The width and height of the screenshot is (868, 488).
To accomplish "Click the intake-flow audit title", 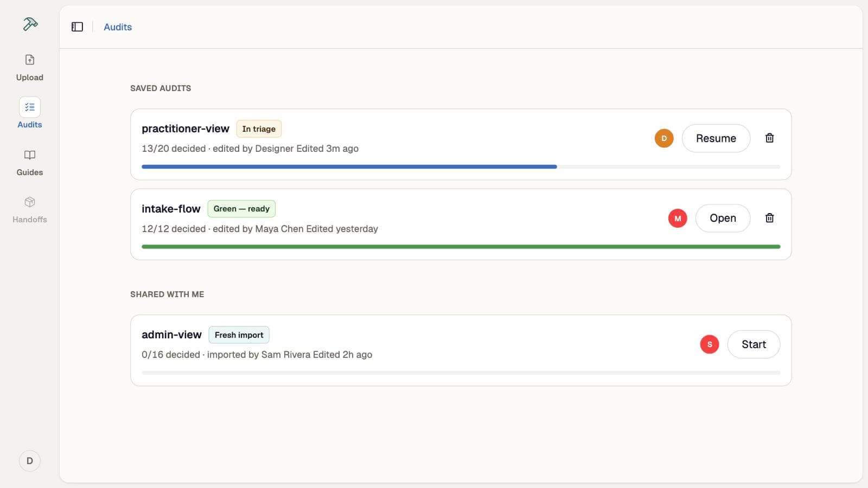I will click(171, 209).
